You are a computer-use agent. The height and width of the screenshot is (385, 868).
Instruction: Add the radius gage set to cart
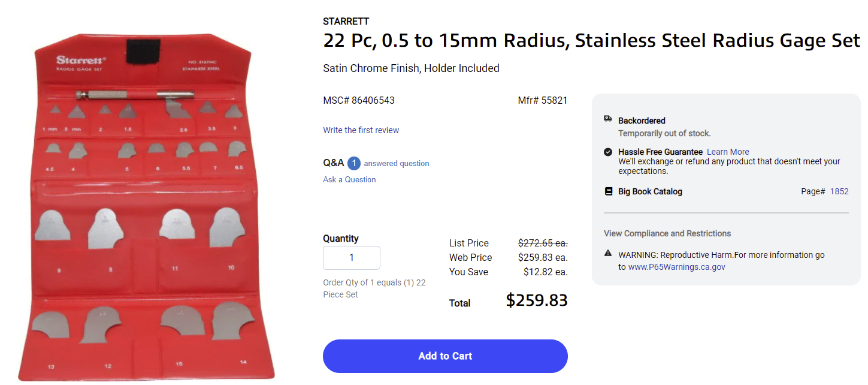click(445, 356)
